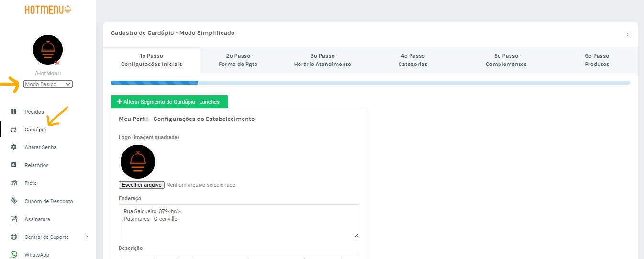Click the Alterar Senha gear icon

[x=14, y=147]
